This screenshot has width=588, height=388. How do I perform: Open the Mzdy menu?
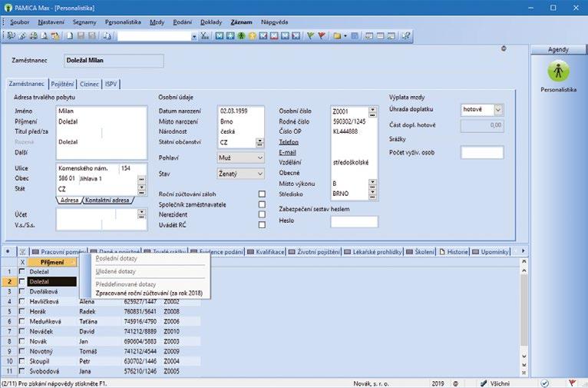click(x=157, y=22)
